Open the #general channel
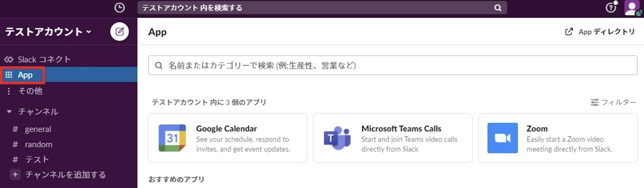This screenshot has height=188, width=644. pyautogui.click(x=38, y=129)
